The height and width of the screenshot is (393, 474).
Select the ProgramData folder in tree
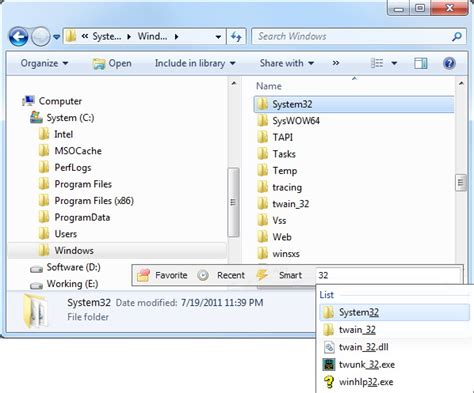pyautogui.click(x=74, y=218)
